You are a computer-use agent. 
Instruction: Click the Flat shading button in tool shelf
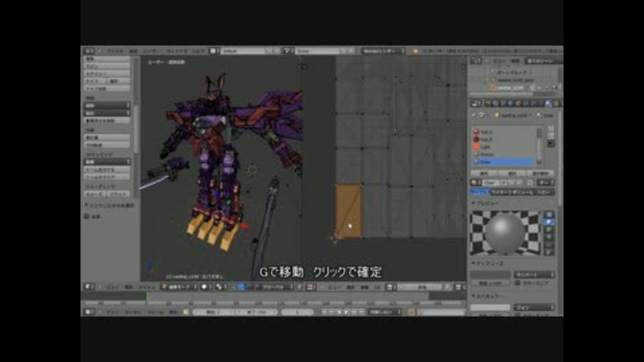[119, 194]
